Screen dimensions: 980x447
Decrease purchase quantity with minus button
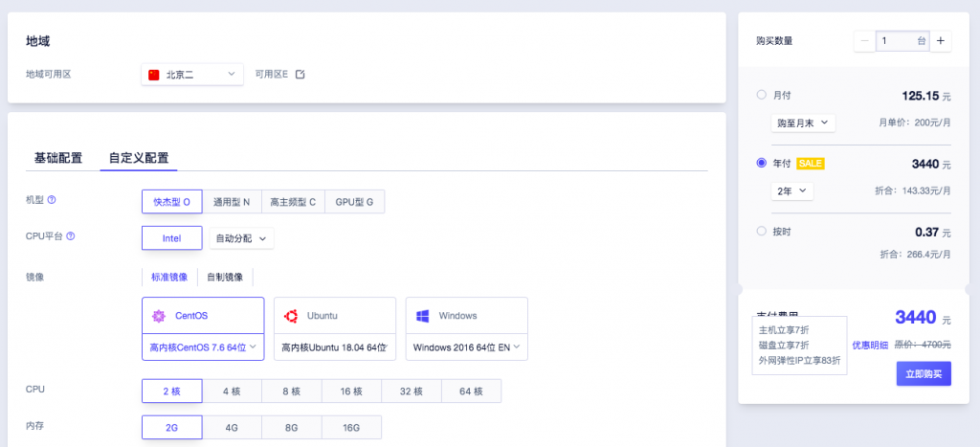point(864,41)
